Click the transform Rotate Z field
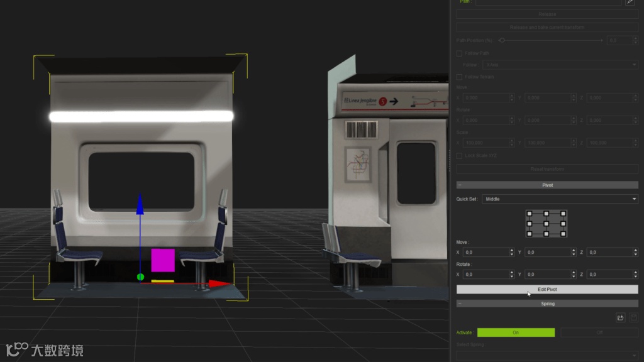 click(609, 120)
